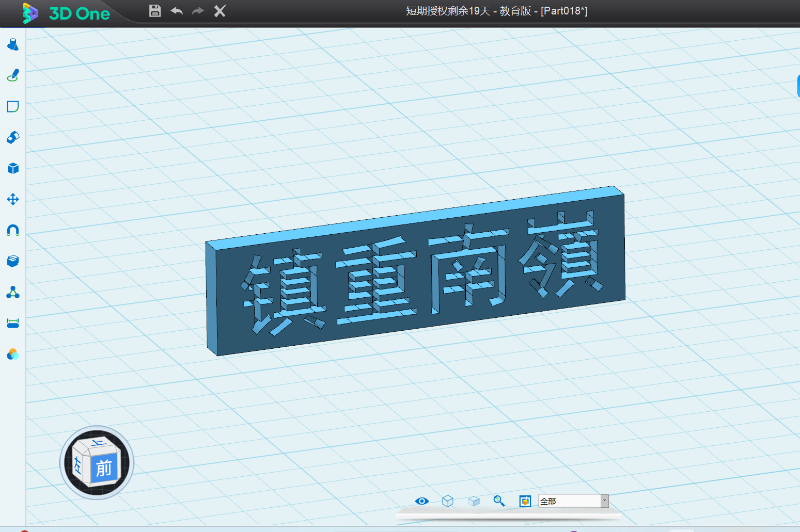
Task: Open the feature modeling tool
Action: (13, 138)
